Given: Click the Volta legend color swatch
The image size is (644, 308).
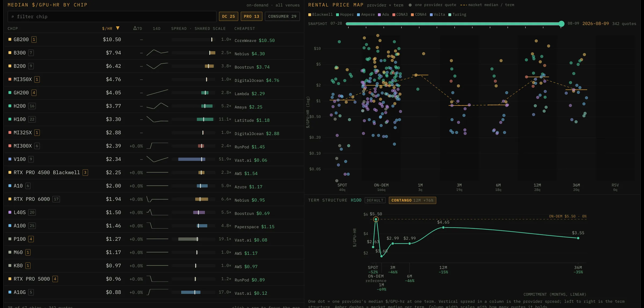Looking at the screenshot, I should pos(431,15).
